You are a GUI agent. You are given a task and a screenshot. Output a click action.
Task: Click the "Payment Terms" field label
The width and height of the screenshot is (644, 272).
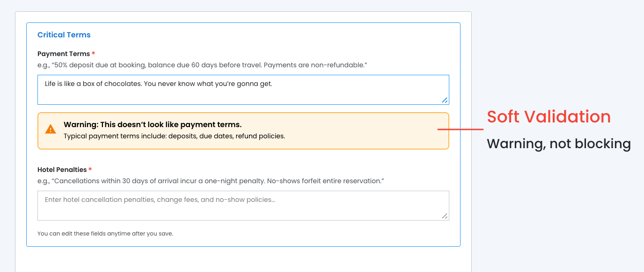pos(64,54)
